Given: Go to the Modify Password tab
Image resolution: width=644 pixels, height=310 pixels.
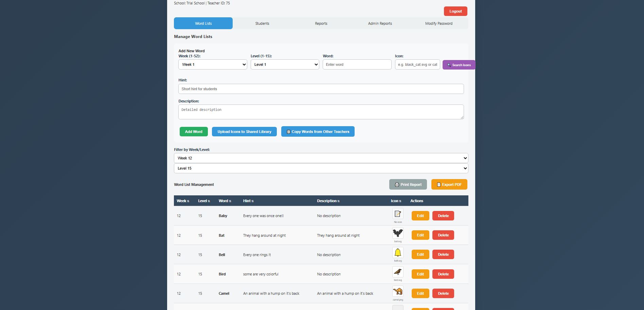Looking at the screenshot, I should point(439,23).
